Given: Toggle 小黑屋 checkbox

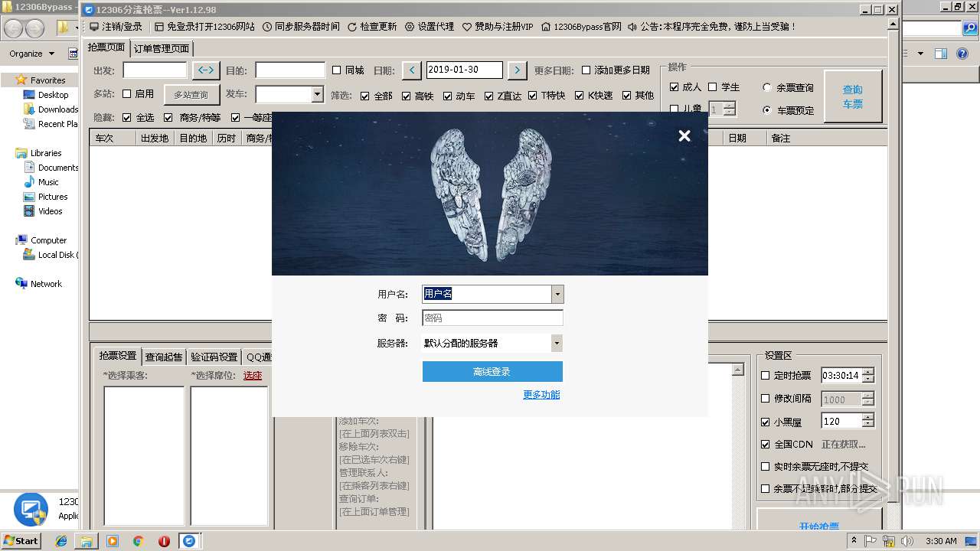Looking at the screenshot, I should pyautogui.click(x=782, y=422).
